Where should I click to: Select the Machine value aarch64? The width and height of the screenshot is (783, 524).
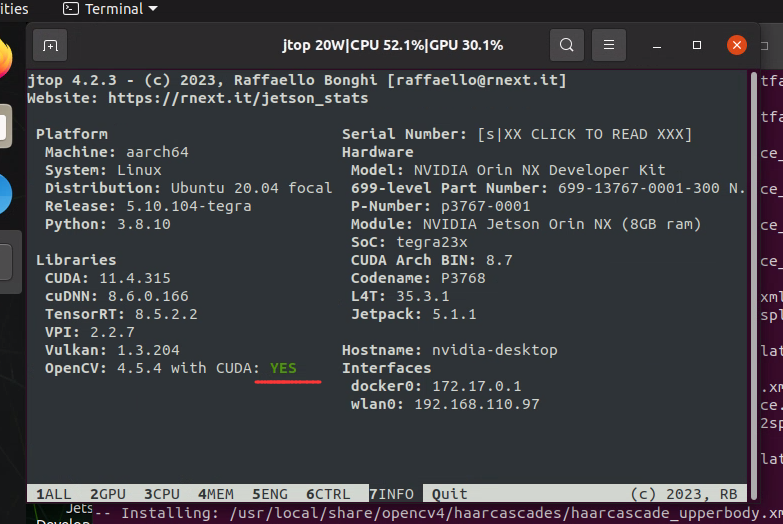157,152
